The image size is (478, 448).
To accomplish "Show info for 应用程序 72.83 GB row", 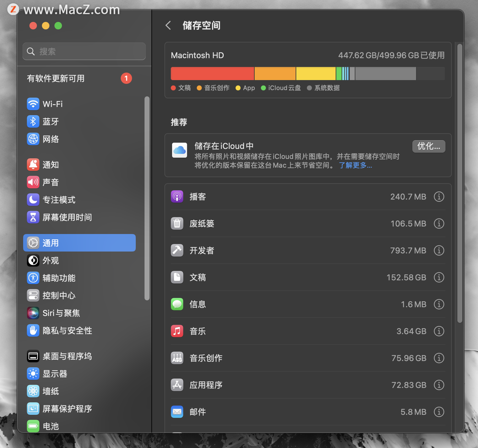I will (439, 385).
